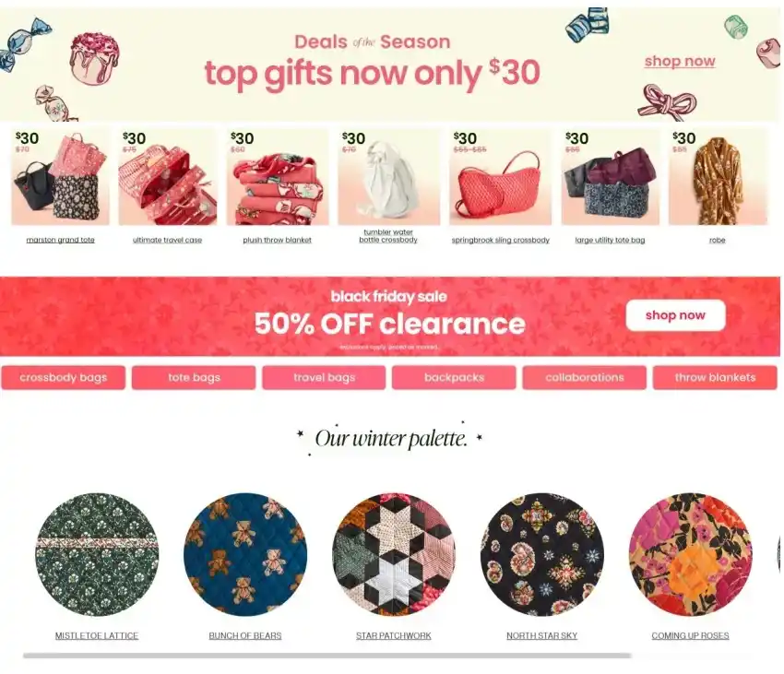This screenshot has width=784, height=674.
Task: Browse the backpacks category
Action: pyautogui.click(x=454, y=377)
